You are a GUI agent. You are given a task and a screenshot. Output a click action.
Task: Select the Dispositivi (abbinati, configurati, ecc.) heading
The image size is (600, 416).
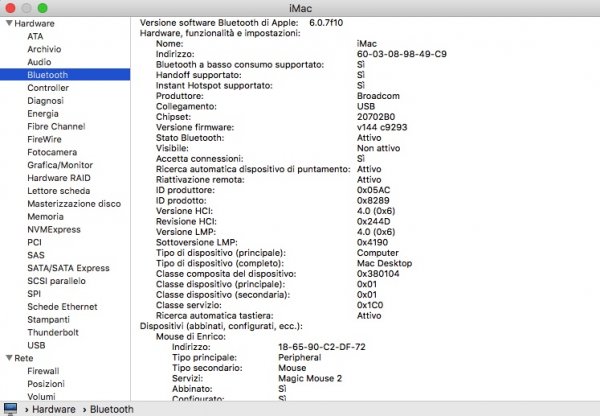[221, 326]
